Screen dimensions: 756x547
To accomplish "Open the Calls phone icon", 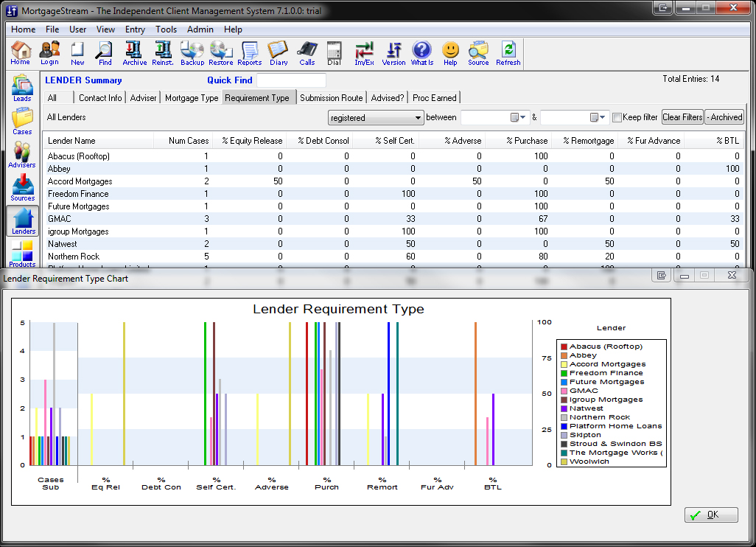I will click(307, 53).
